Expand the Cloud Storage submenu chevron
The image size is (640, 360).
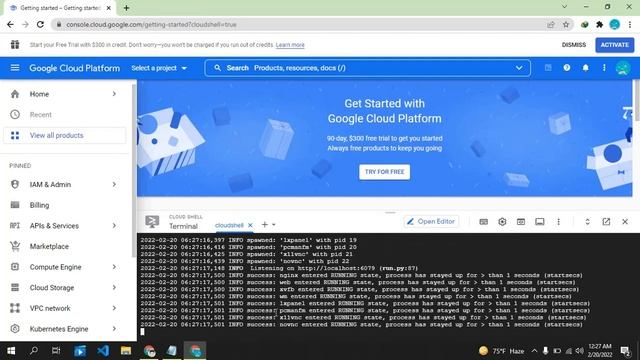click(x=114, y=287)
